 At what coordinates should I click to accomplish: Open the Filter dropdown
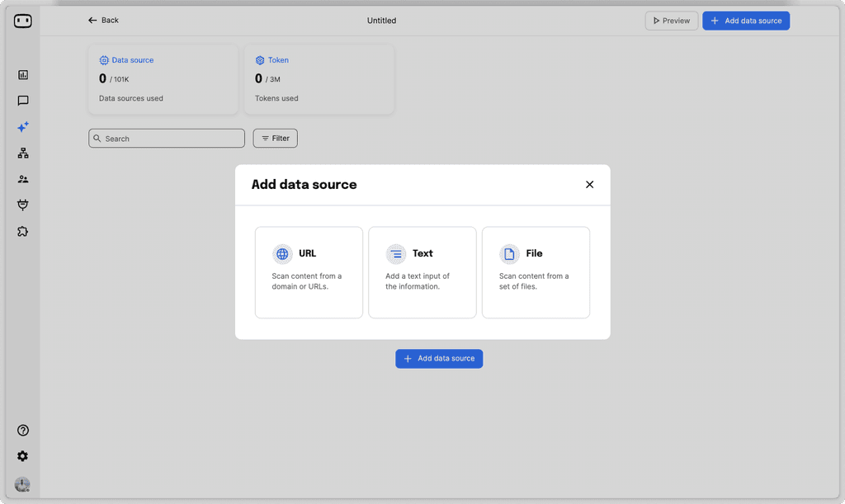275,138
